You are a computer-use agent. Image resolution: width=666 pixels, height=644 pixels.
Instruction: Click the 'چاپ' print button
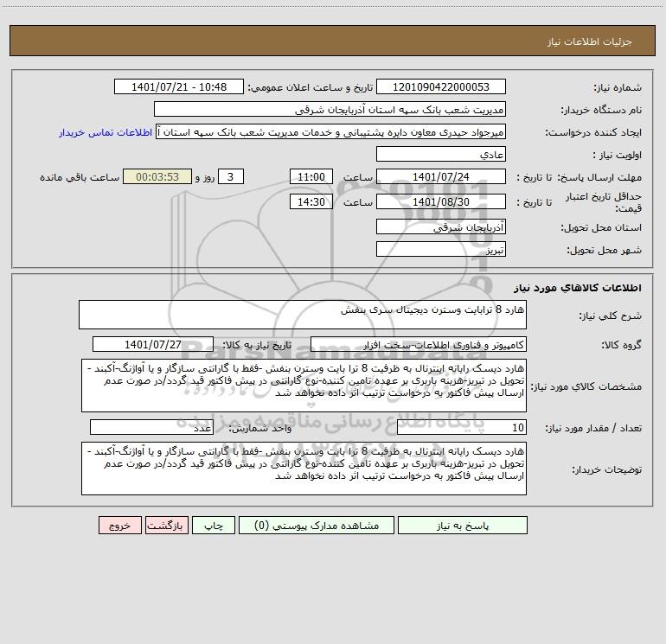coord(214,526)
